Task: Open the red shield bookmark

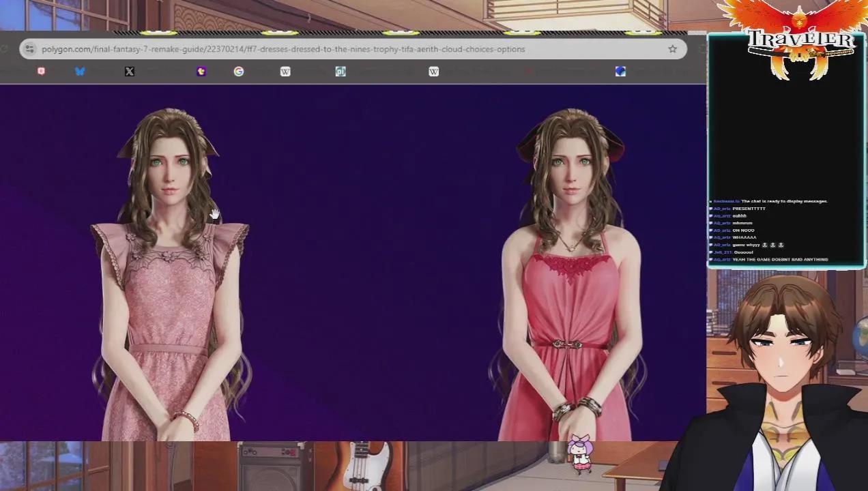Action: pos(41,71)
